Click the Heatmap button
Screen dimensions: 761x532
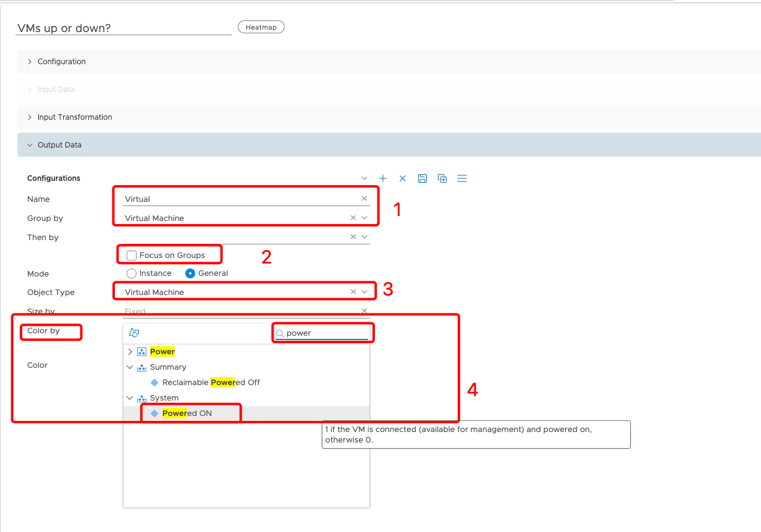click(x=261, y=27)
